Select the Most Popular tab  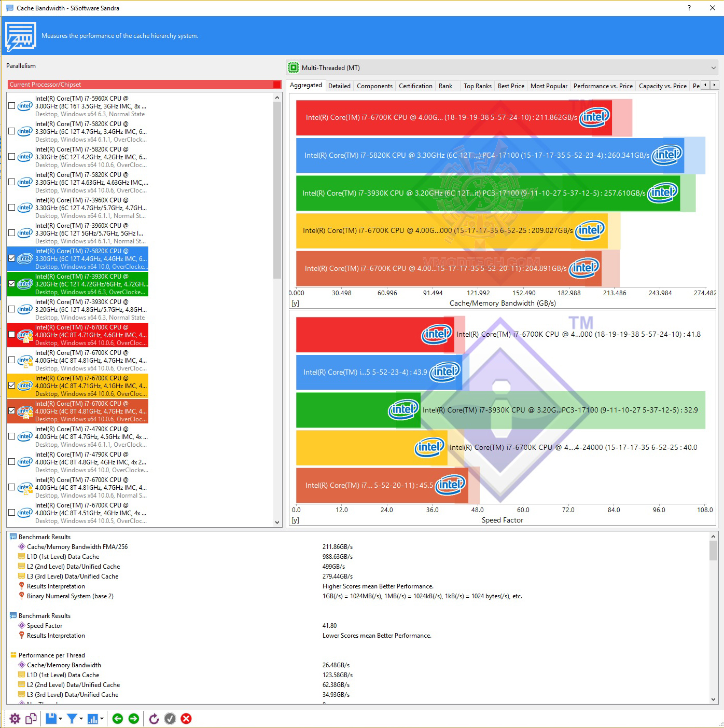[549, 86]
